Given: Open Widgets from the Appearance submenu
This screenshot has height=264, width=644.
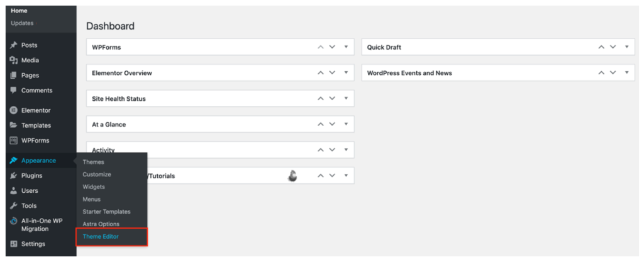Looking at the screenshot, I should click(x=94, y=187).
